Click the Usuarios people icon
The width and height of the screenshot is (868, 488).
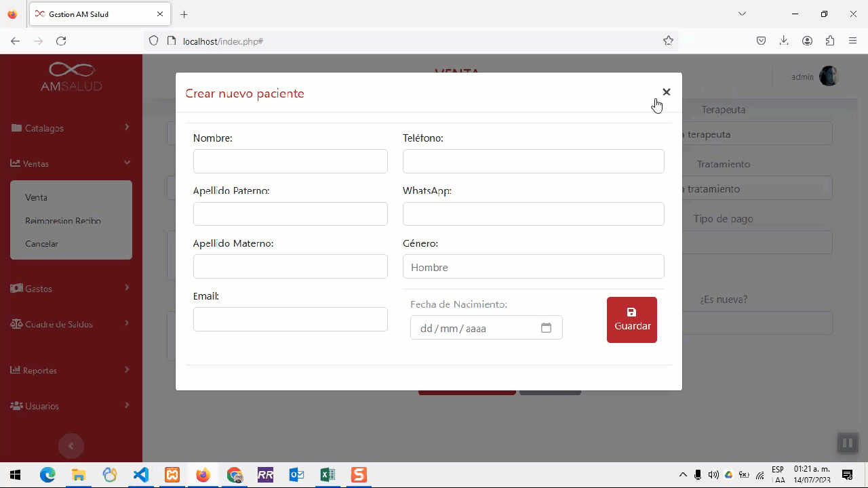tap(16, 406)
